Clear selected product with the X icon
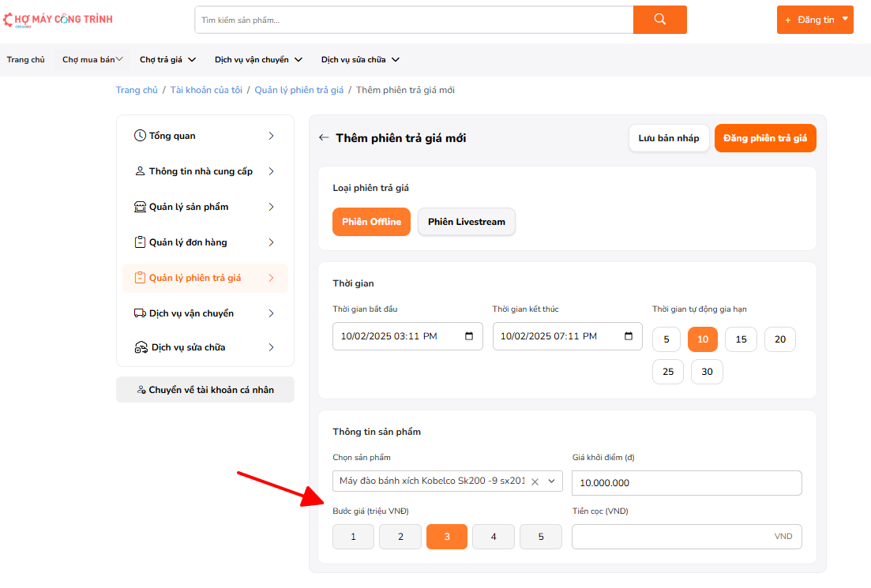Image resolution: width=871 pixels, height=588 pixels. (535, 481)
